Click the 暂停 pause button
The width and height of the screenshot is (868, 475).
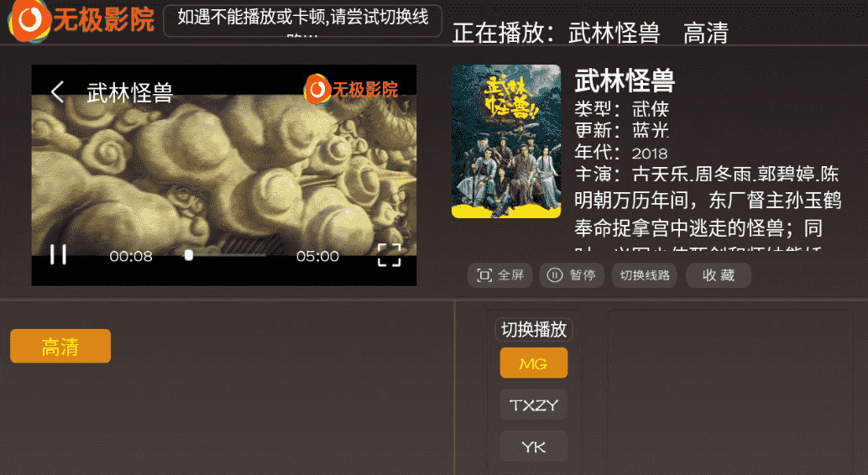(572, 275)
